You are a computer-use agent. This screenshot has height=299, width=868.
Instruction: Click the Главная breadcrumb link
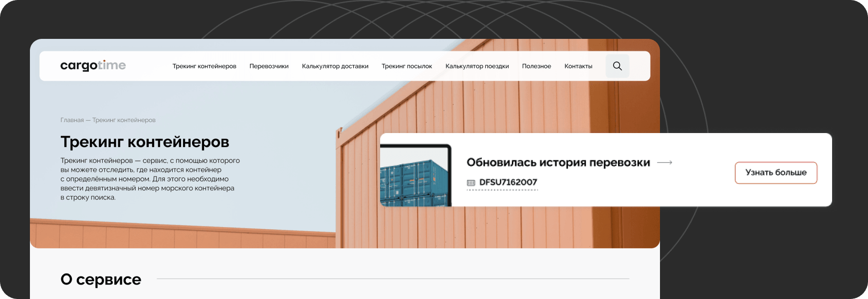click(x=72, y=120)
